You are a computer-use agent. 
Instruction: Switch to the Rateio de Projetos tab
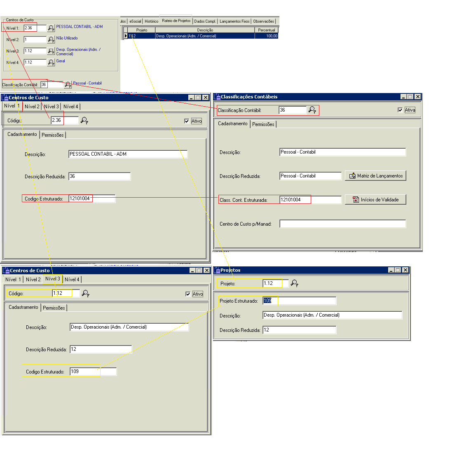176,21
